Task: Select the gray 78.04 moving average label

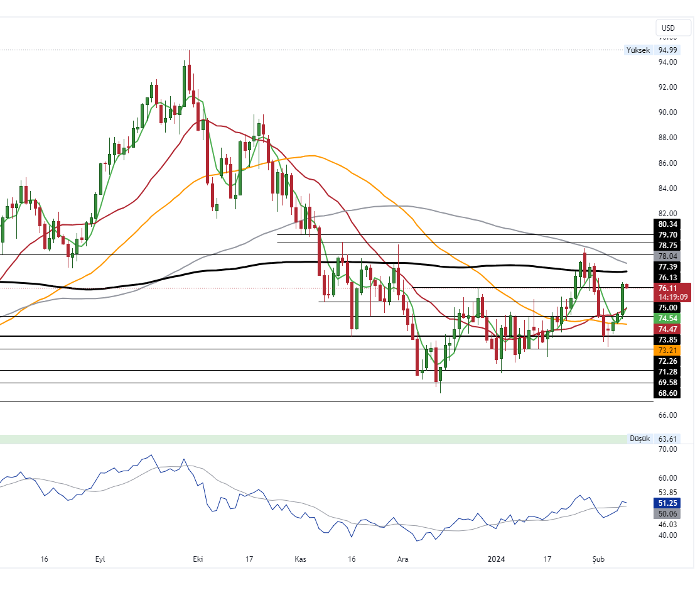Action: [667, 256]
